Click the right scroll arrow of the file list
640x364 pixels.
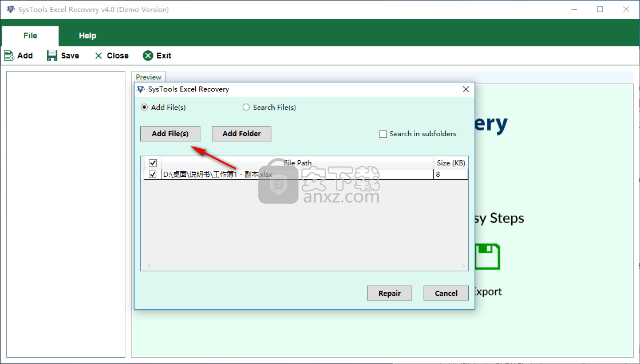463,266
